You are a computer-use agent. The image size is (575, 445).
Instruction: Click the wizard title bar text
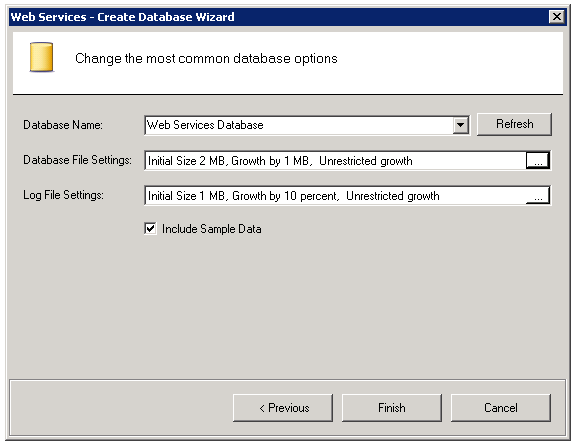pyautogui.click(x=122, y=17)
